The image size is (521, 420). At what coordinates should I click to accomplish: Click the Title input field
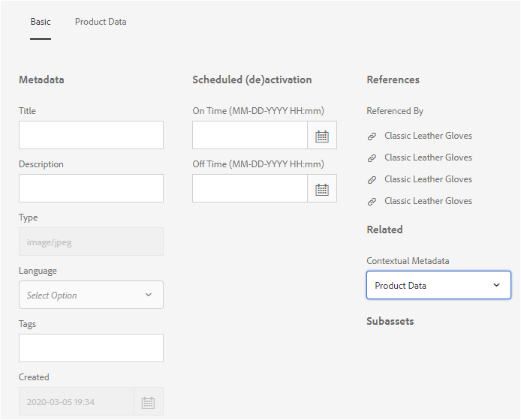click(x=91, y=135)
